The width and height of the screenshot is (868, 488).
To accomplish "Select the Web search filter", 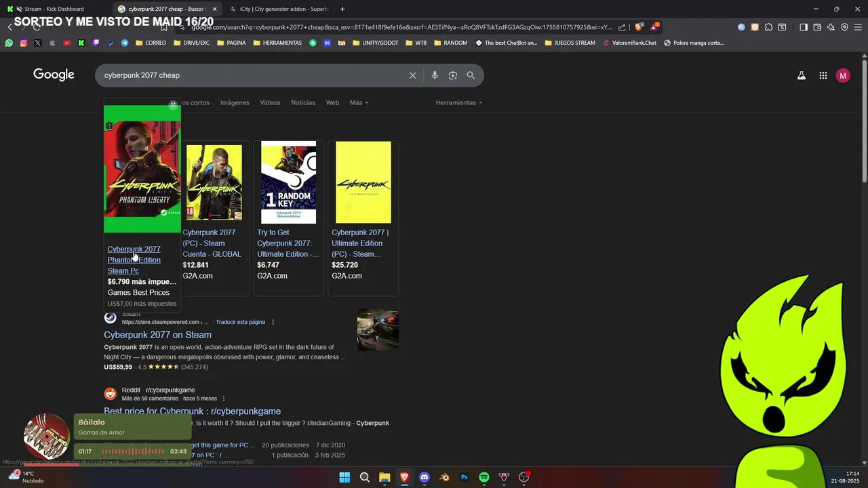I will (x=332, y=103).
